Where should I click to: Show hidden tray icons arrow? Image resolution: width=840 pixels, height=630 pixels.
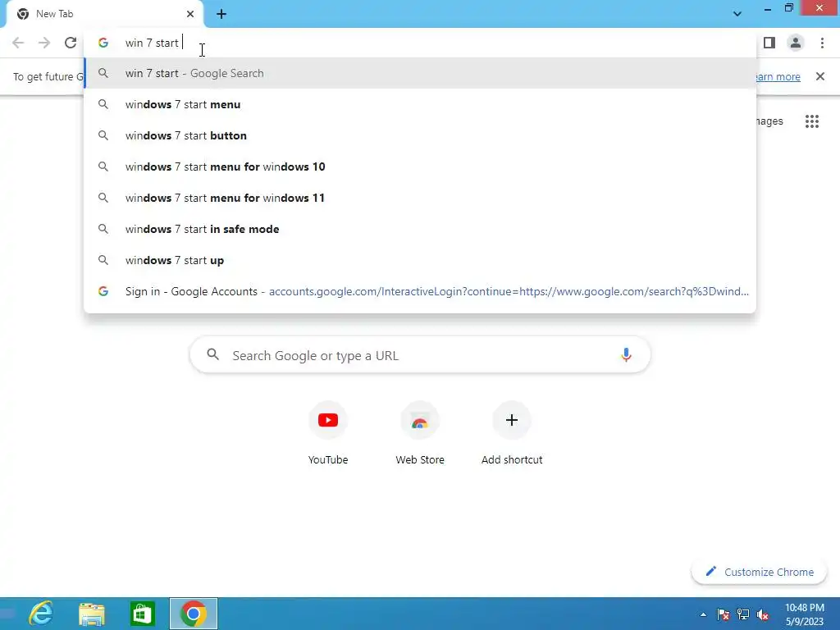703,614
